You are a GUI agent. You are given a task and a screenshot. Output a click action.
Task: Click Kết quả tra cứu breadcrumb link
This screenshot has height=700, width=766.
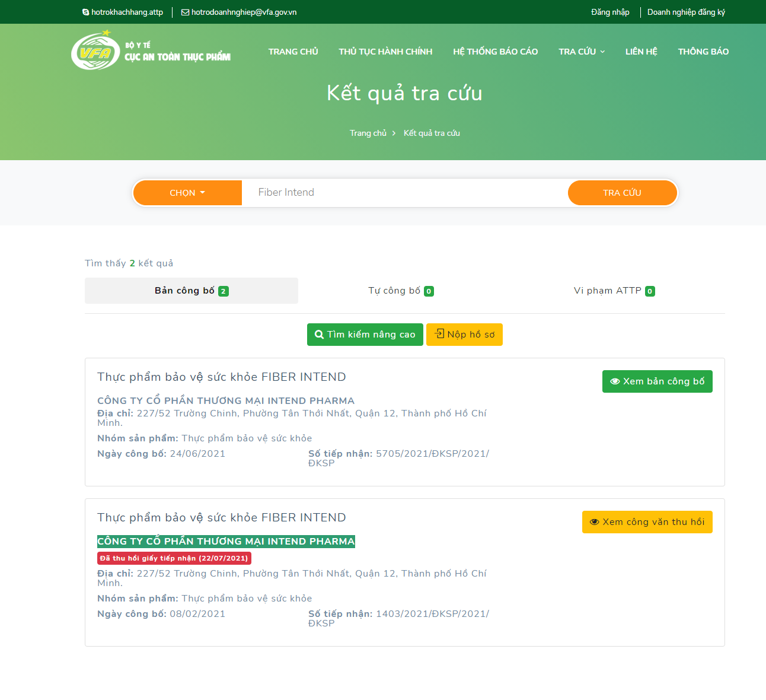point(432,133)
